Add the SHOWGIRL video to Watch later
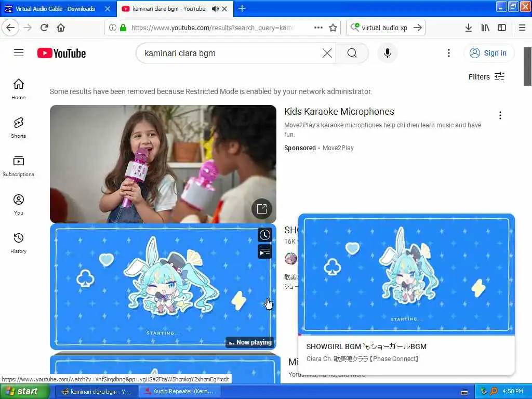532x399 pixels. point(264,235)
